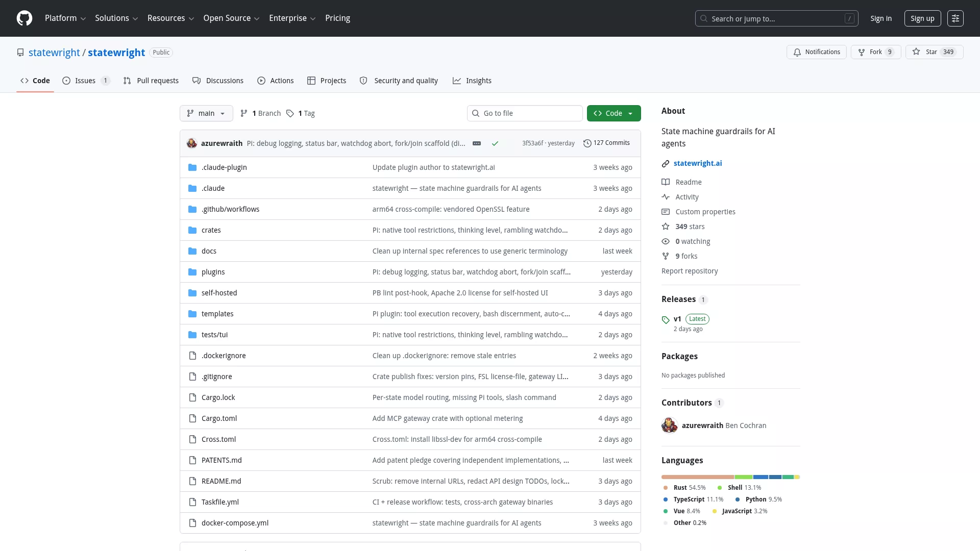
Task: Click the fork icon beside 9 forks
Action: (666, 256)
